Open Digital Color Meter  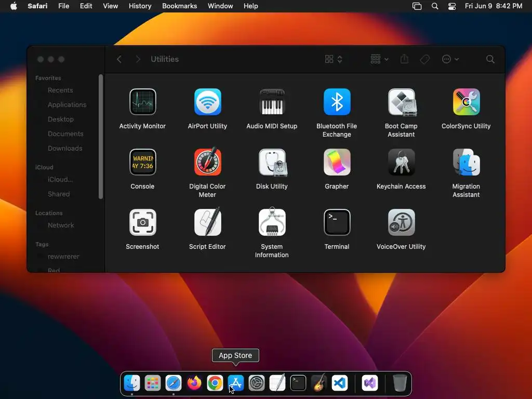click(x=207, y=162)
